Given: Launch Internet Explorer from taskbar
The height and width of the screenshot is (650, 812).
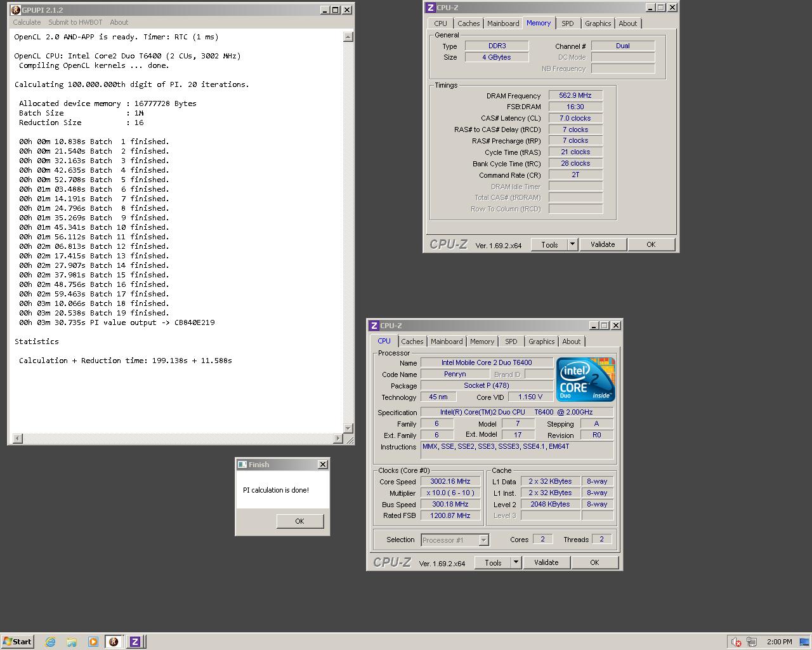Looking at the screenshot, I should 50,642.
